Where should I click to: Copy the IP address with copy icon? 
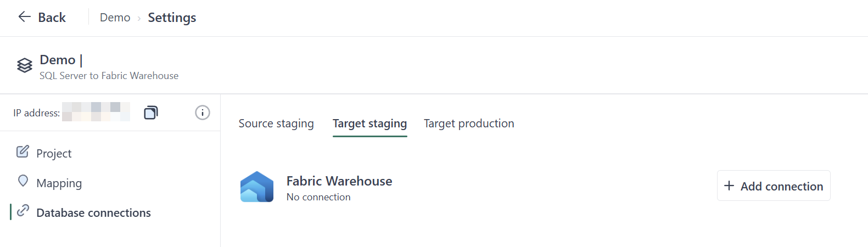click(150, 113)
